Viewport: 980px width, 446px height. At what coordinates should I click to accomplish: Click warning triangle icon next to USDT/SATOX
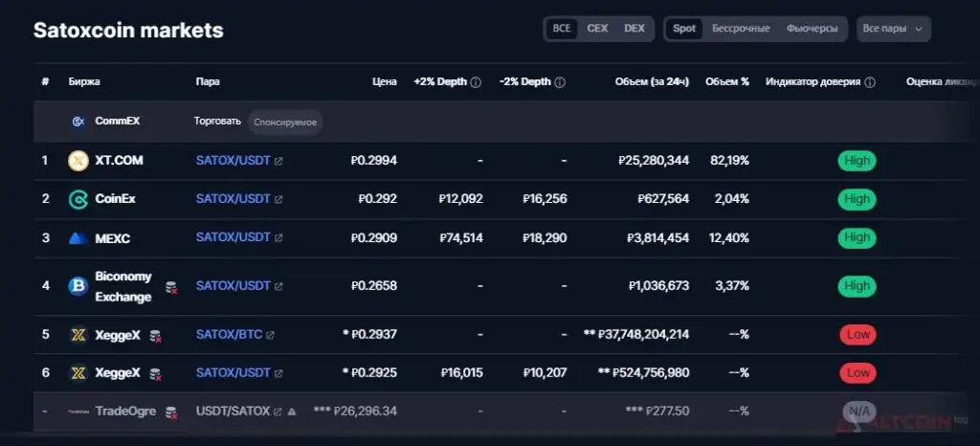tap(291, 412)
